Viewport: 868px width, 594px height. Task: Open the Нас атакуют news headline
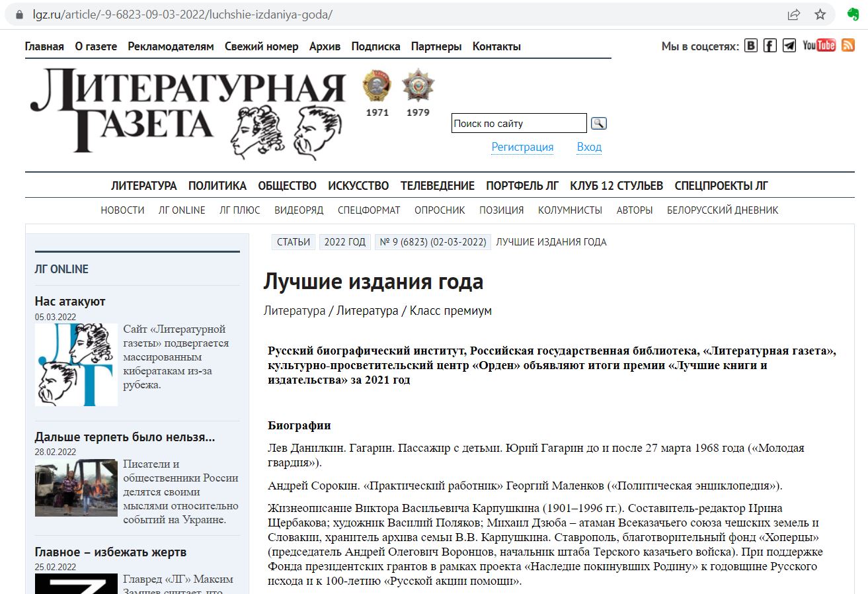pos(70,302)
